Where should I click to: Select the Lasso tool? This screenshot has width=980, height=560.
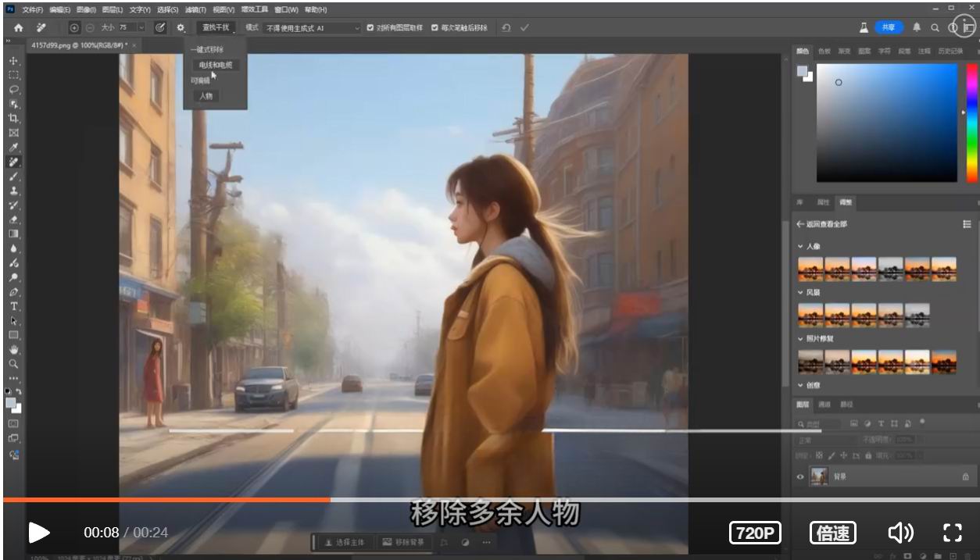pos(13,90)
